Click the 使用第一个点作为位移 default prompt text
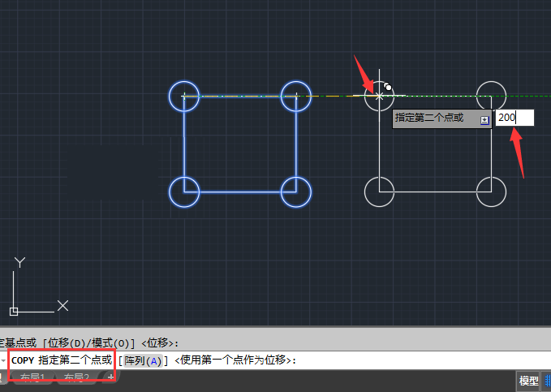The height and width of the screenshot is (392, 551). pyautogui.click(x=235, y=360)
